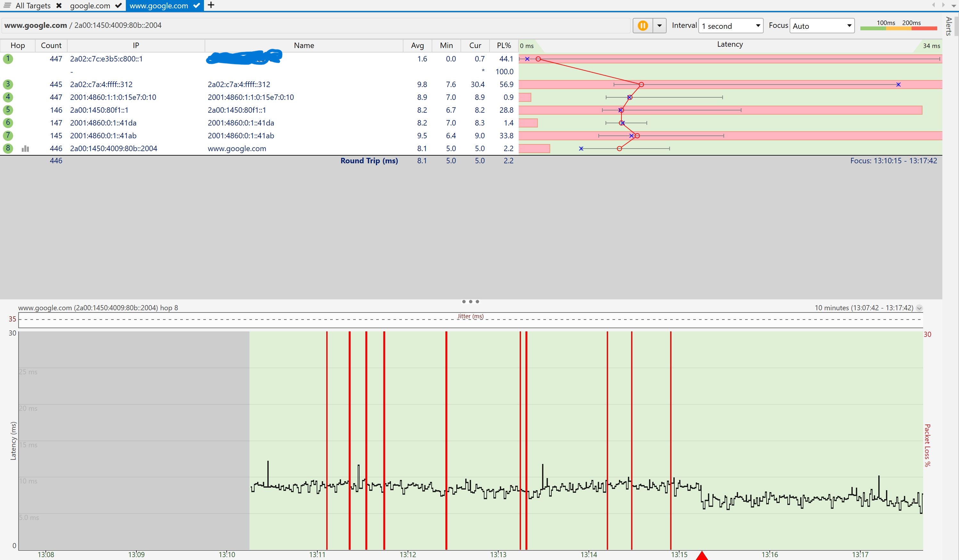Viewport: 959px width, 560px height.
Task: Click hop 5 status circle
Action: click(x=8, y=110)
